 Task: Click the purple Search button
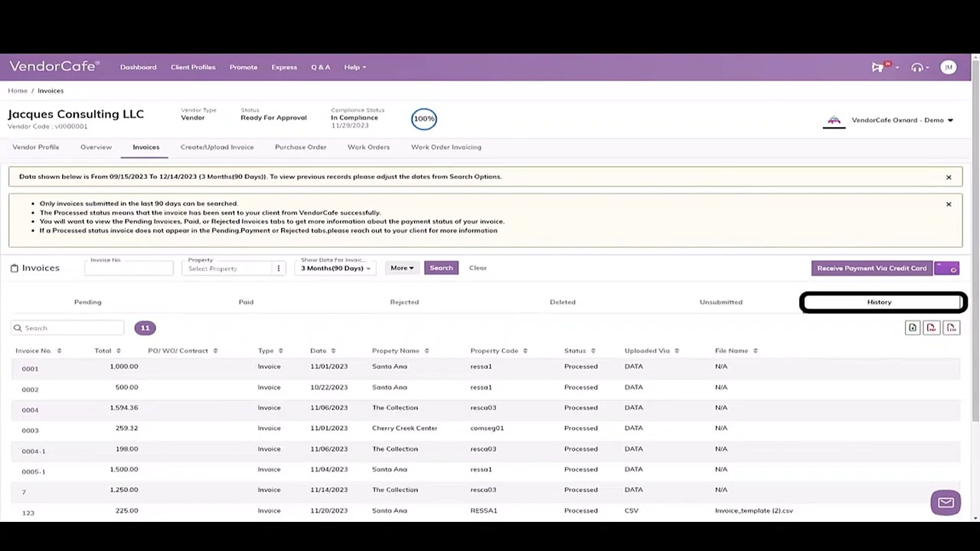pos(441,268)
